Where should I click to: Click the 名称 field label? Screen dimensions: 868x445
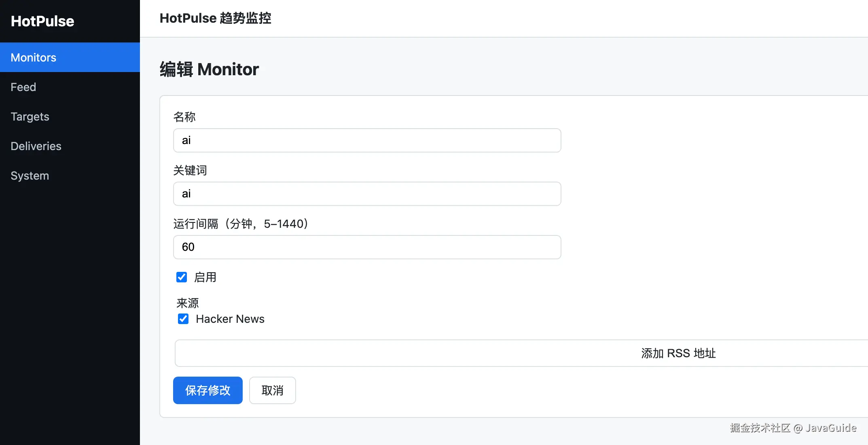[184, 117]
